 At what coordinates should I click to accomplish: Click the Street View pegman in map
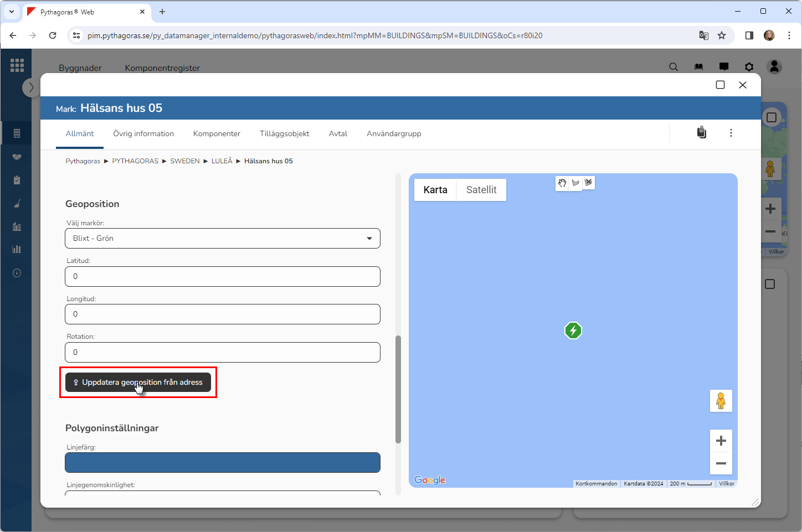[721, 401]
